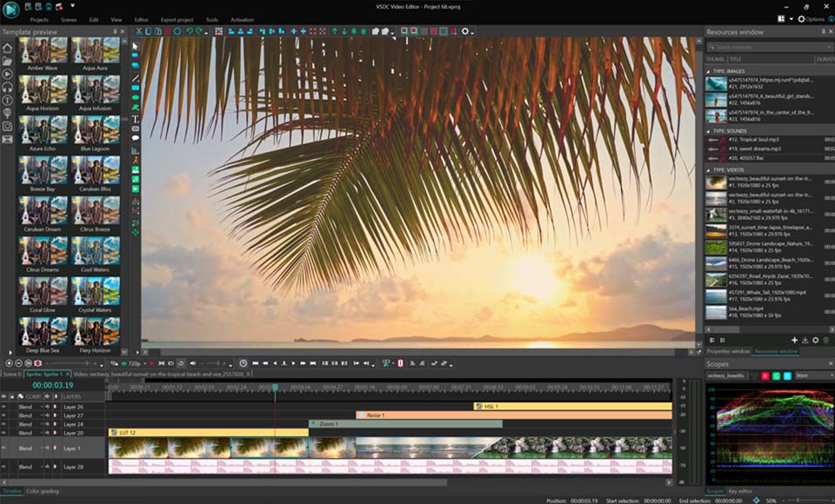The height and width of the screenshot is (504, 835).
Task: Select the Text tool in the vertical toolbar
Action: pos(136,119)
